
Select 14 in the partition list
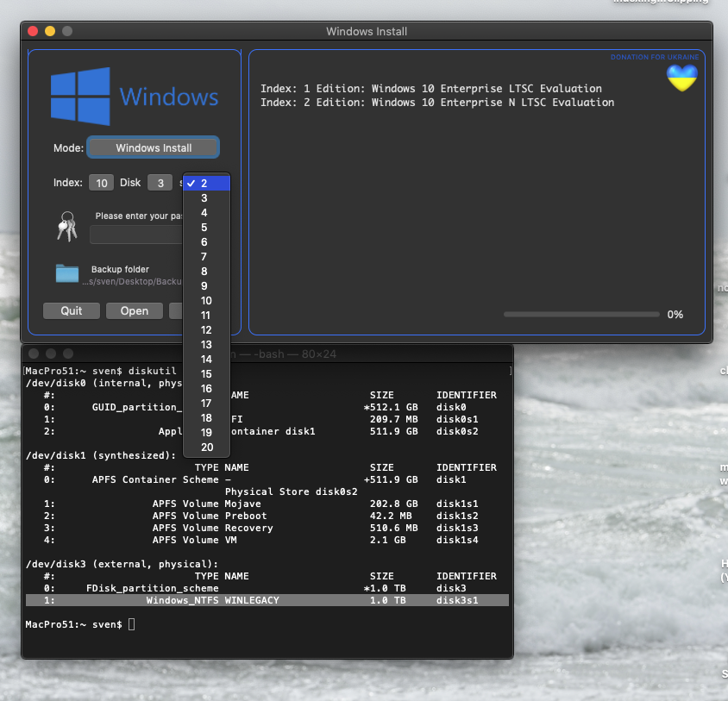tap(207, 360)
